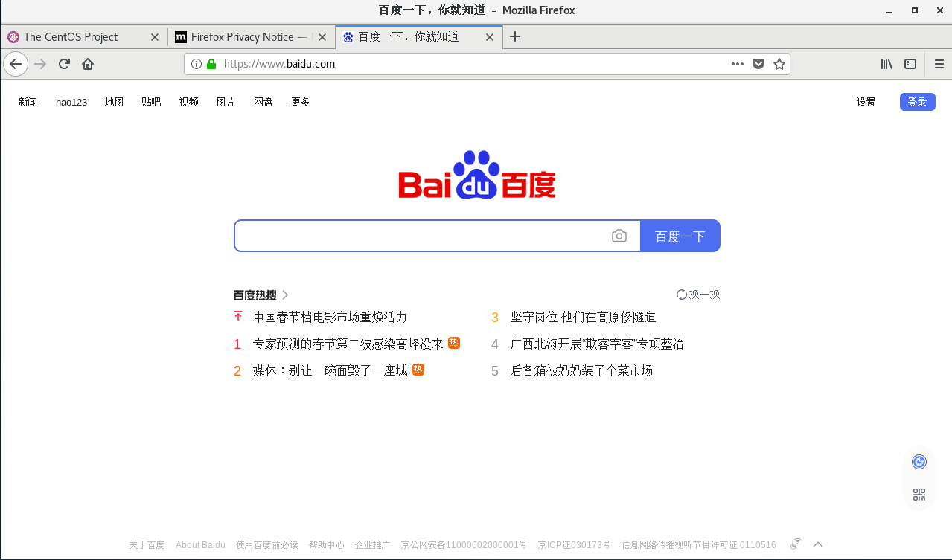Open the Firefox hamburger menu
The width and height of the screenshot is (952, 560).
click(939, 64)
